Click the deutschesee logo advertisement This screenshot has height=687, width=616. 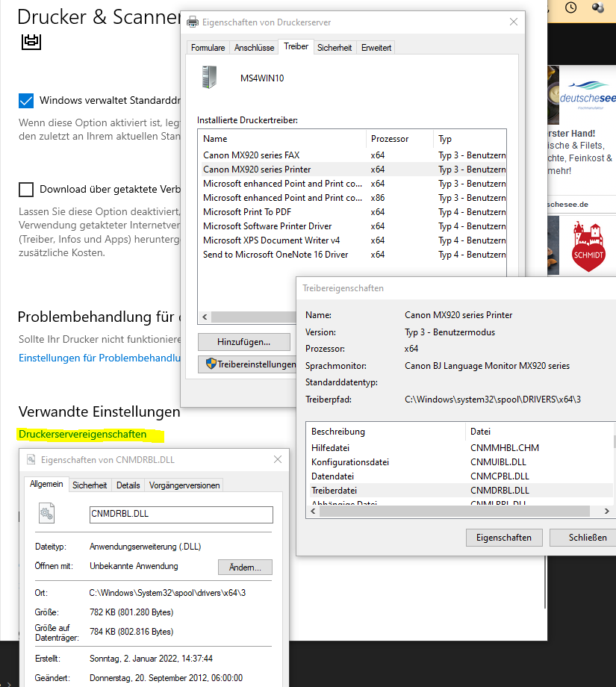587,95
